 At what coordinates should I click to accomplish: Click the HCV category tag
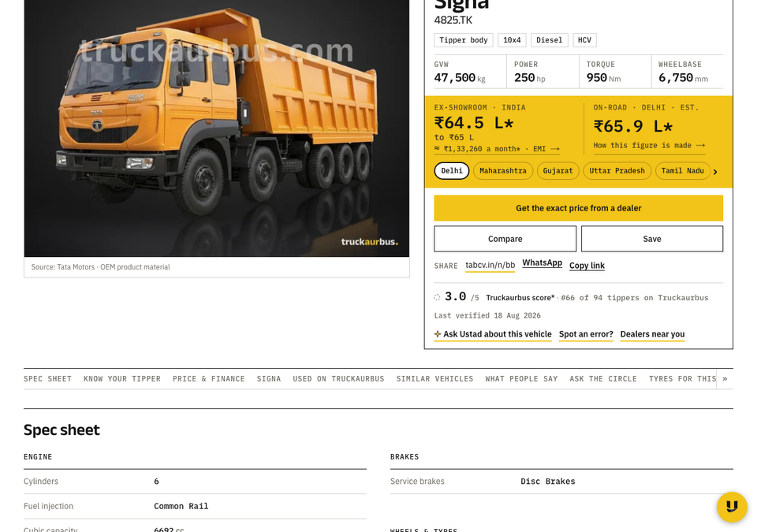pos(584,40)
